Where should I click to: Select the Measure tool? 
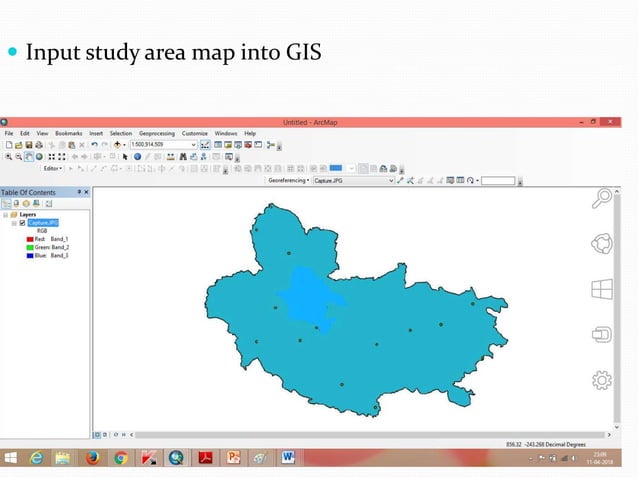coord(170,157)
